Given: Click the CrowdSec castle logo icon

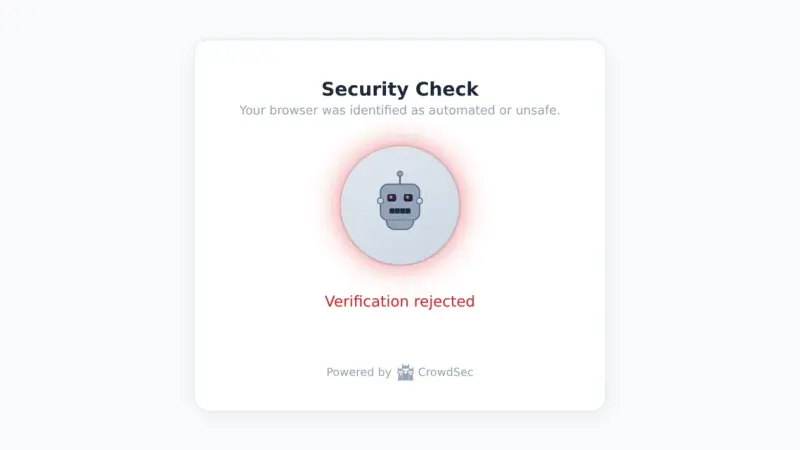Looking at the screenshot, I should coord(405,372).
